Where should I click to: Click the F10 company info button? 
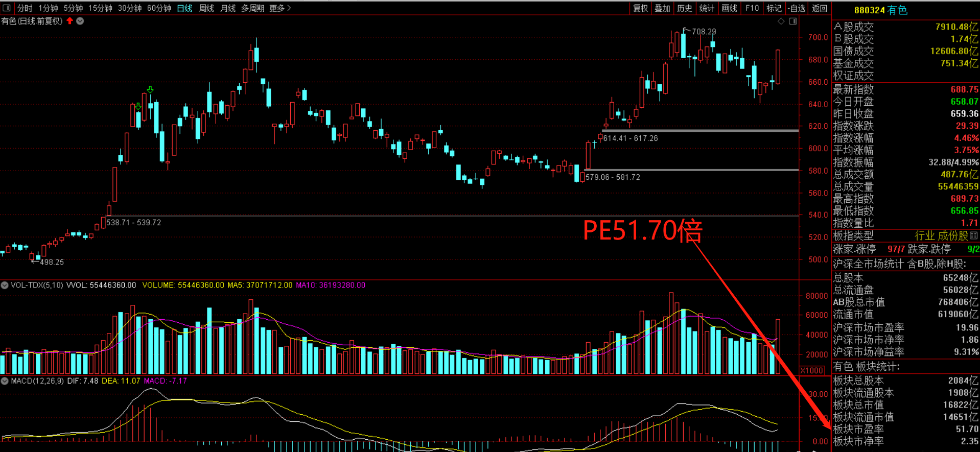click(752, 8)
